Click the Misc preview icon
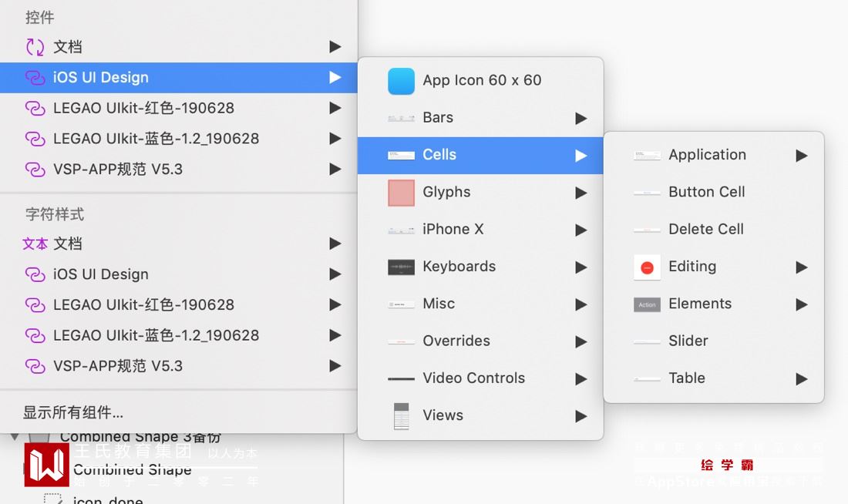The width and height of the screenshot is (848, 504). click(x=402, y=305)
